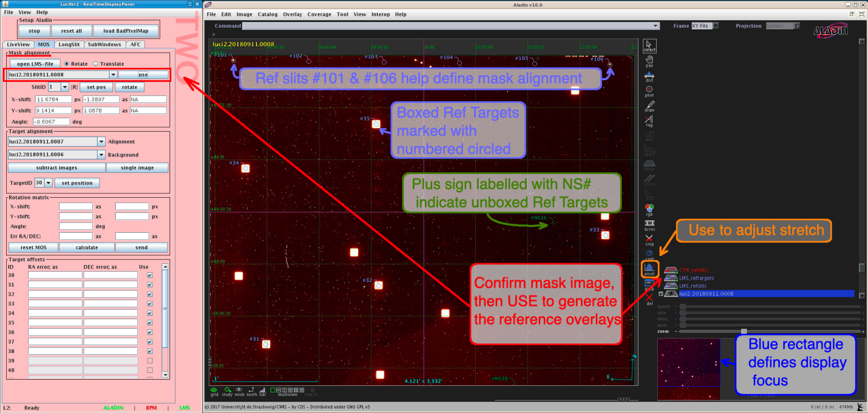
Task: Click the calculate button
Action: click(x=87, y=247)
